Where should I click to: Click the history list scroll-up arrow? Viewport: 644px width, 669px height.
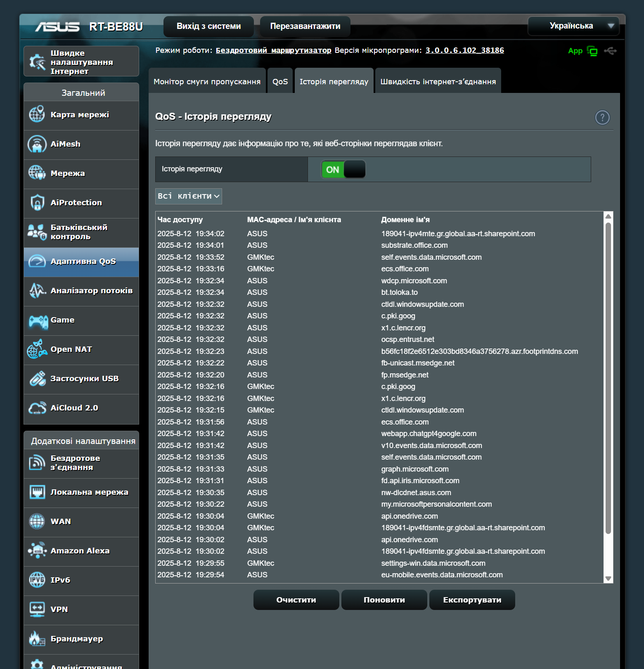608,216
